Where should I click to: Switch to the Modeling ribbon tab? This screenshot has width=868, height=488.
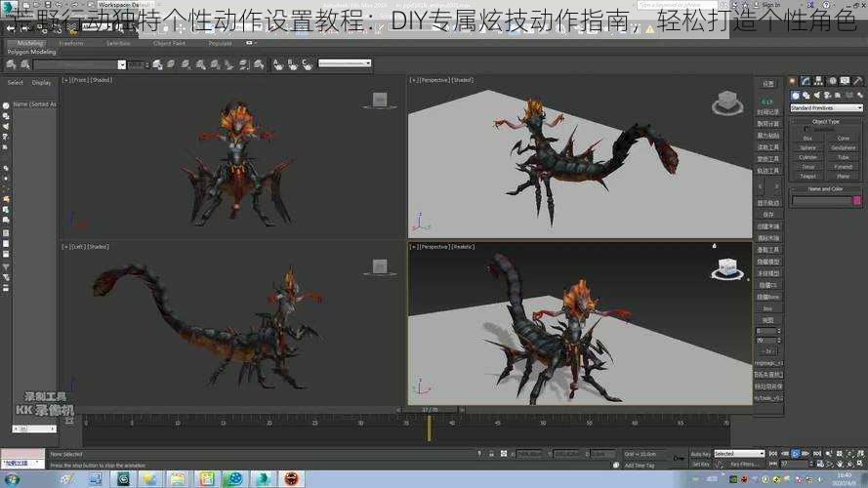click(x=29, y=43)
